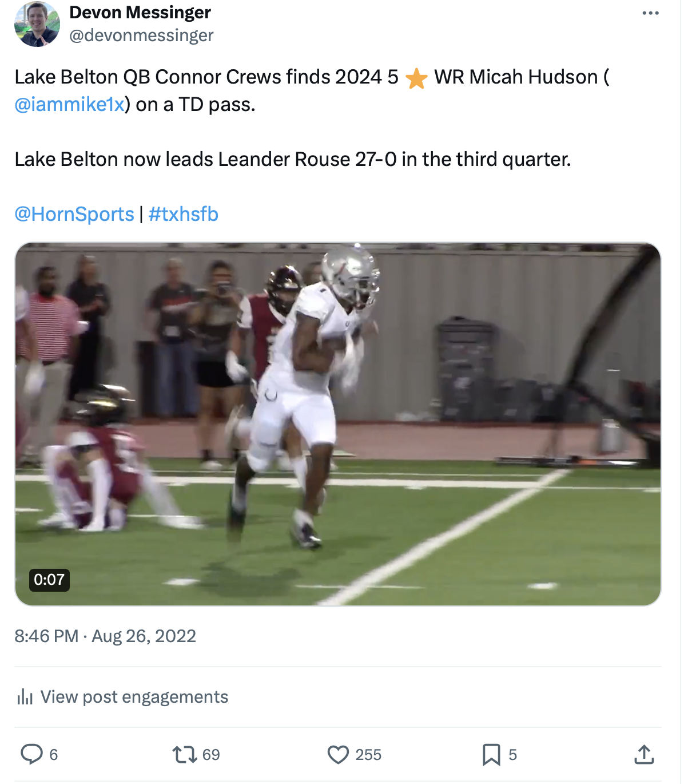The height and width of the screenshot is (784, 684).
Task: Share the post via upload arrow icon
Action: pyautogui.click(x=644, y=754)
